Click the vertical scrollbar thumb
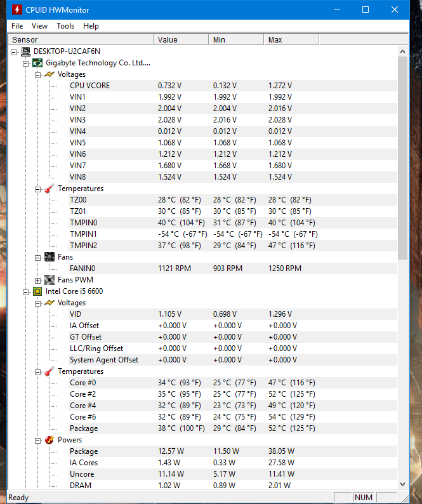 402,158
